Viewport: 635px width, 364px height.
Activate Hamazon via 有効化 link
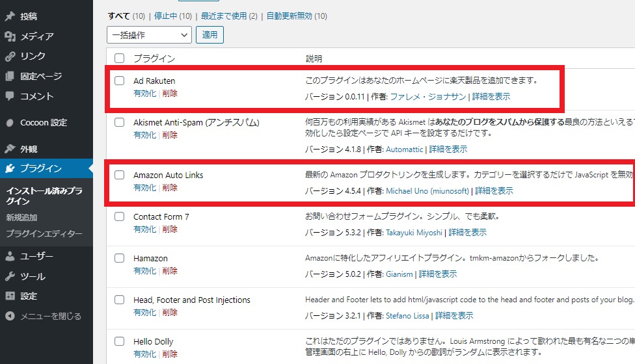[x=144, y=271]
